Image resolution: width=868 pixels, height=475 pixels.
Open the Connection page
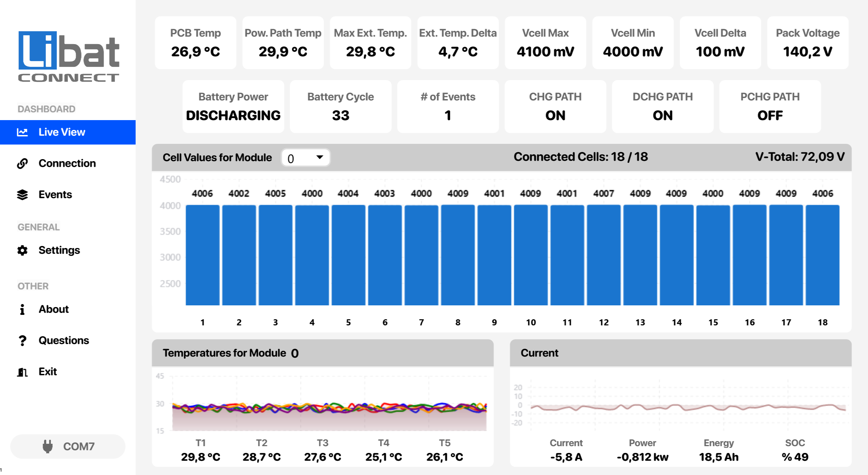(x=68, y=164)
